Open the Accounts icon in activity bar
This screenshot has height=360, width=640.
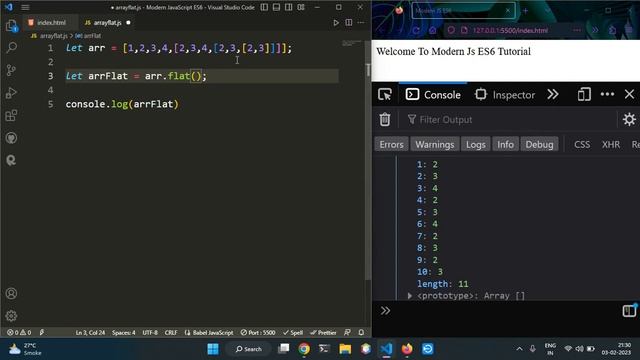pos(11,293)
